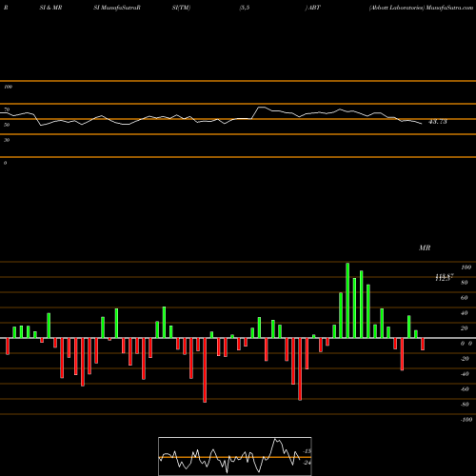Click the tallest green MR histogram bar
The width and height of the screenshot is (476, 476).
[347, 300]
